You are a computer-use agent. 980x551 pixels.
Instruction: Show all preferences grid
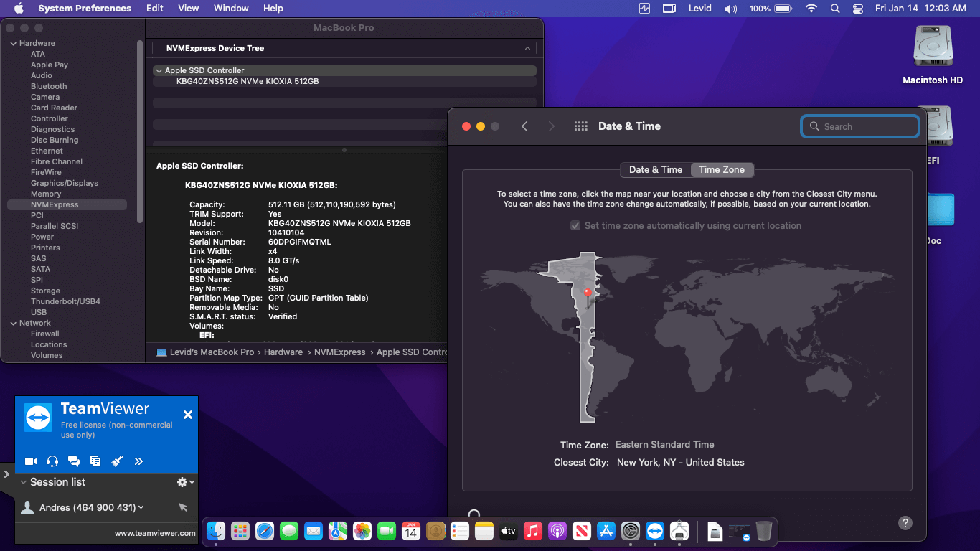[x=581, y=126]
